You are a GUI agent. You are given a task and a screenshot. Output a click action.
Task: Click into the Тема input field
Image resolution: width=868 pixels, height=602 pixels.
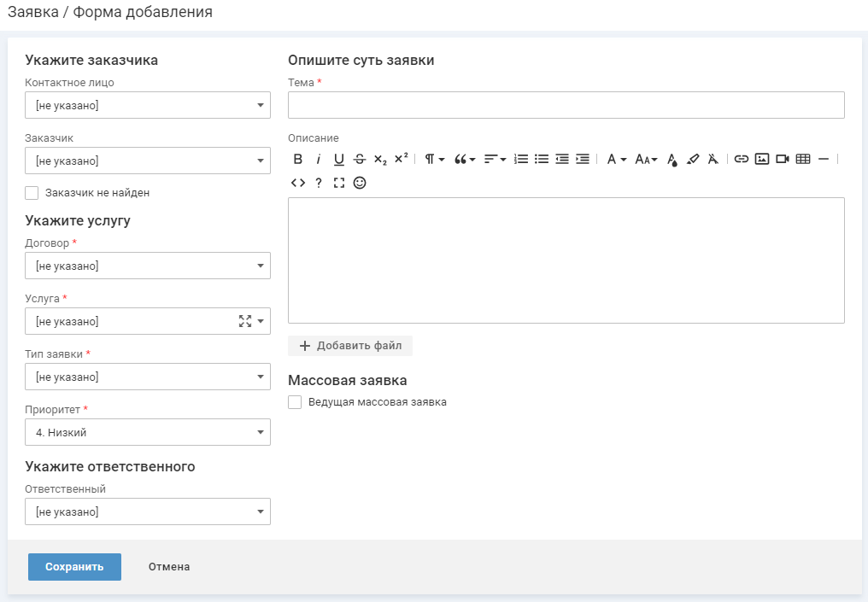[x=566, y=105]
